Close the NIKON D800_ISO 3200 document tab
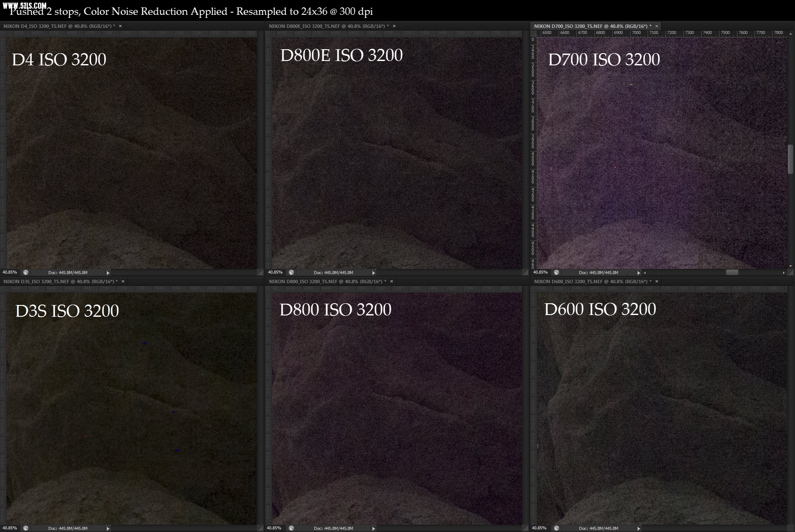Image resolution: width=795 pixels, height=532 pixels. click(x=391, y=281)
